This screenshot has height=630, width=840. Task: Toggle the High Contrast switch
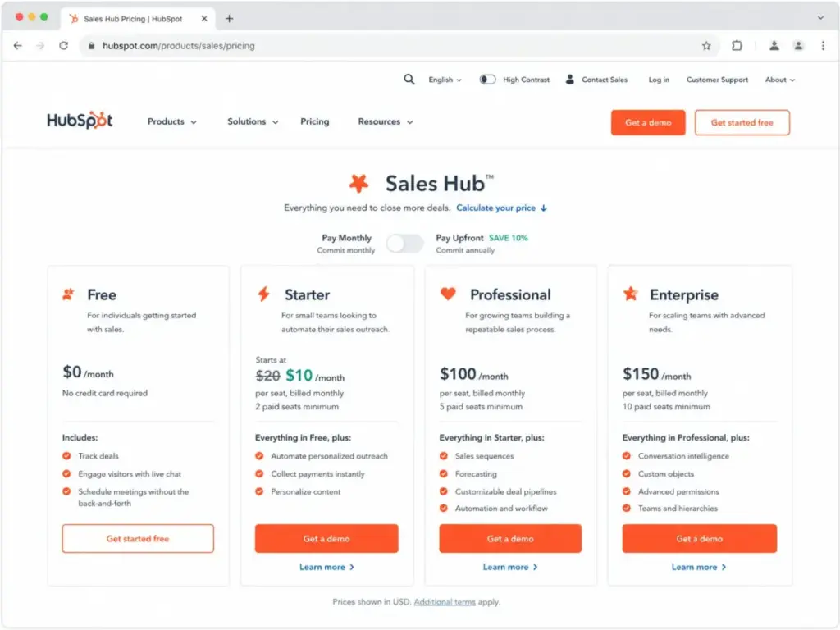tap(487, 80)
